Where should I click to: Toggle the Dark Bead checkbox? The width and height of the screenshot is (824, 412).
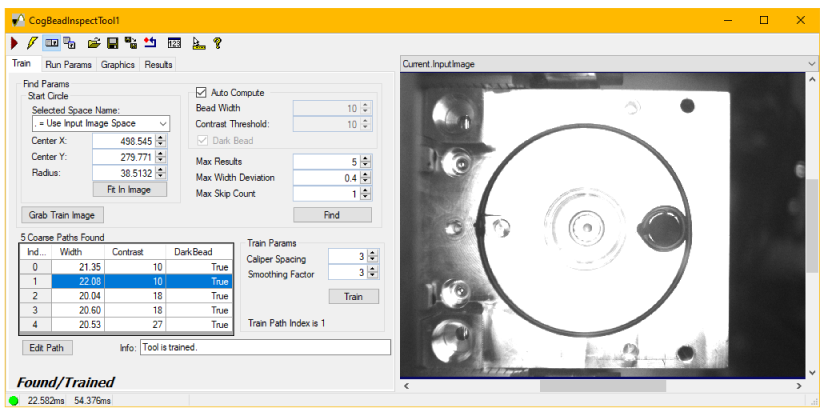pos(201,140)
